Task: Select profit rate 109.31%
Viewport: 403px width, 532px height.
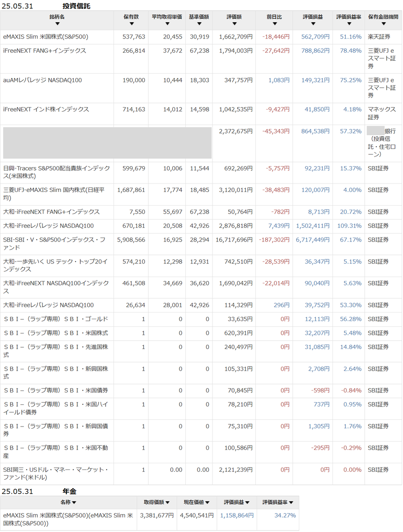Action: point(349,226)
